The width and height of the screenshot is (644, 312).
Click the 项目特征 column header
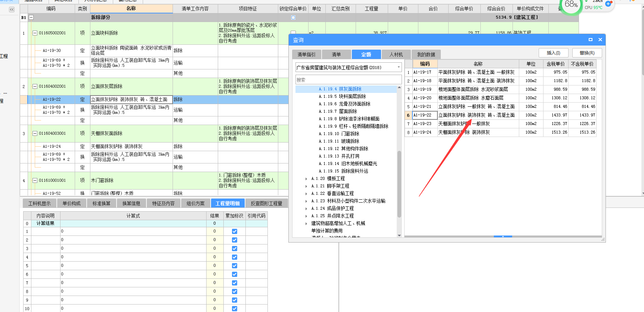248,9
